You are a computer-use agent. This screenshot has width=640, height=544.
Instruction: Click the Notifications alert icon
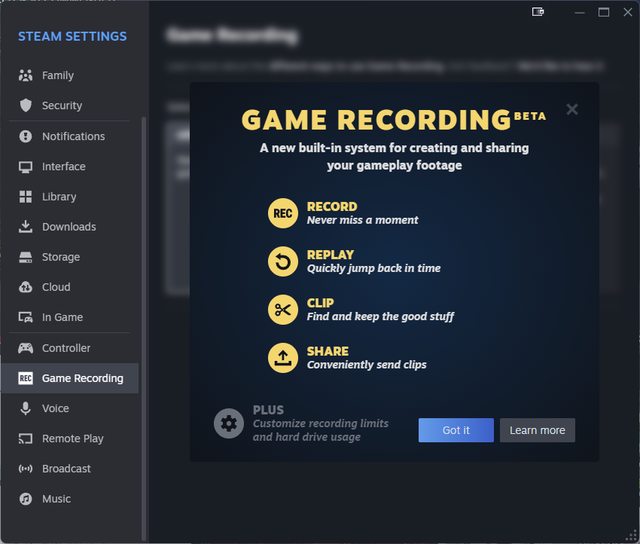pyautogui.click(x=26, y=136)
